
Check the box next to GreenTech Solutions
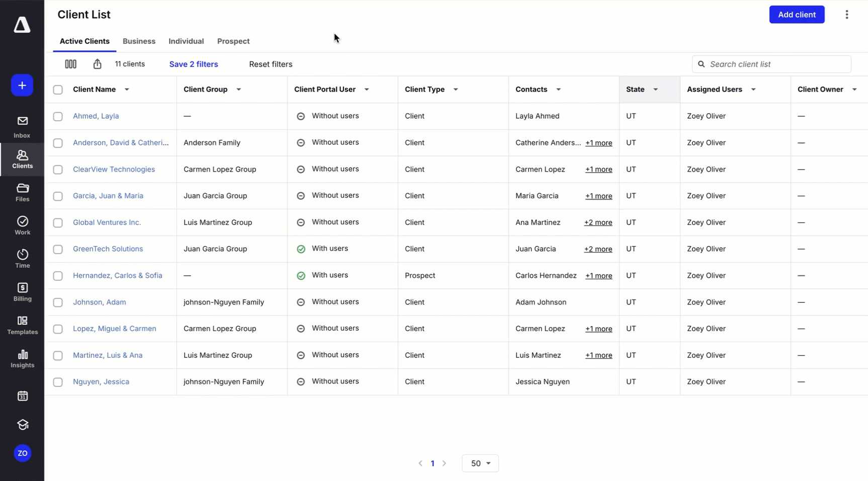(58, 249)
